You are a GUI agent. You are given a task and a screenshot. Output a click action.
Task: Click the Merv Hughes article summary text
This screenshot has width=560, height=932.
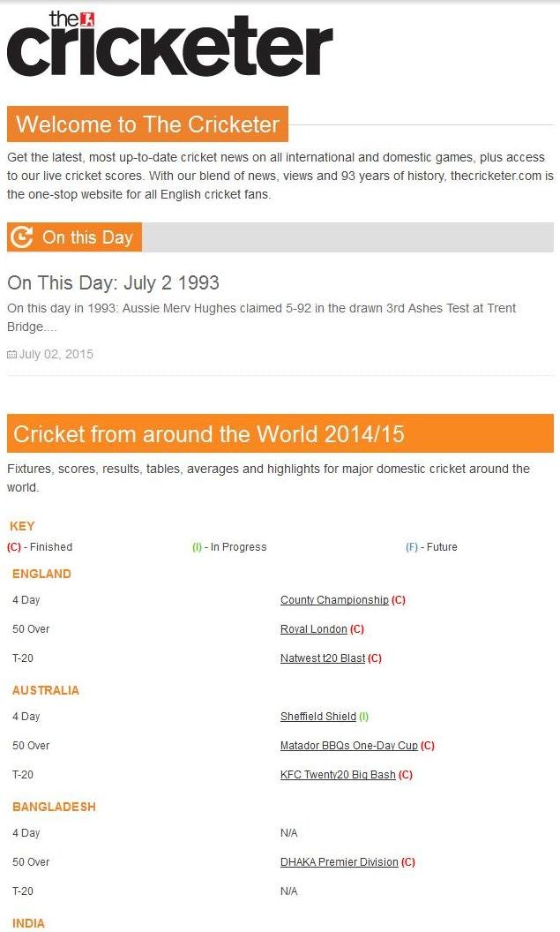click(x=261, y=317)
